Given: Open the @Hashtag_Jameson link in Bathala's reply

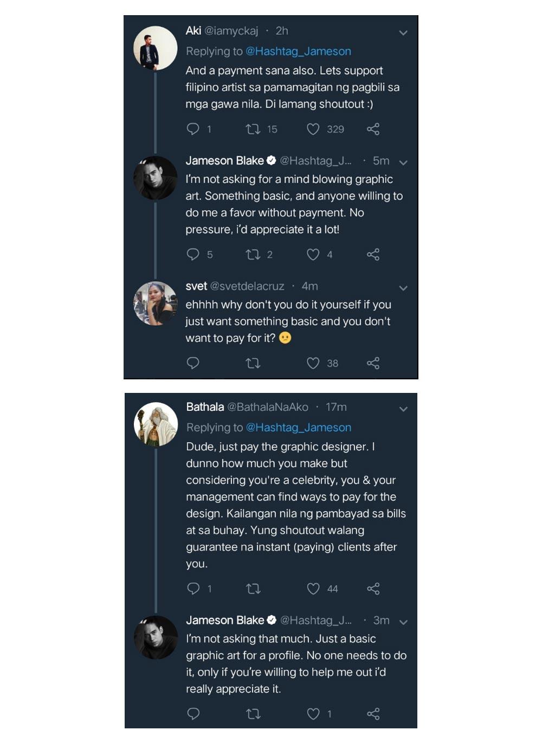Looking at the screenshot, I should coord(299,428).
